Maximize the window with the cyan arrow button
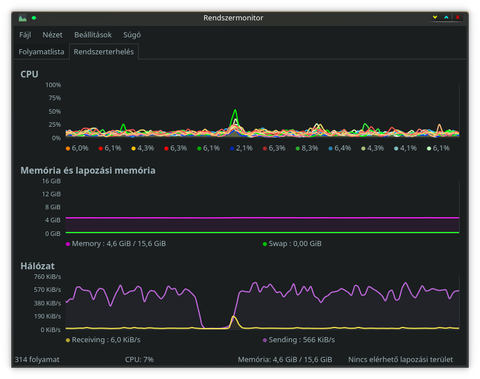The image size is (480, 379). (x=446, y=17)
